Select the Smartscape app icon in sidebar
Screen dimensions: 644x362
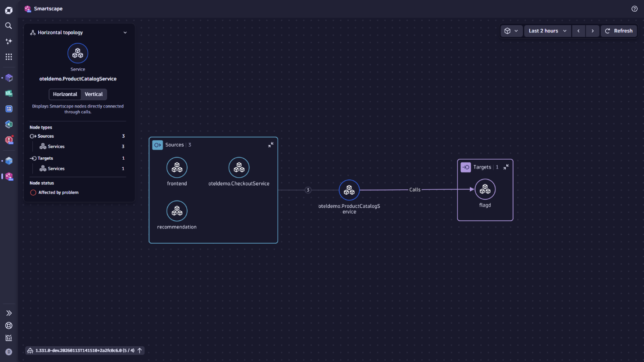pyautogui.click(x=8, y=177)
